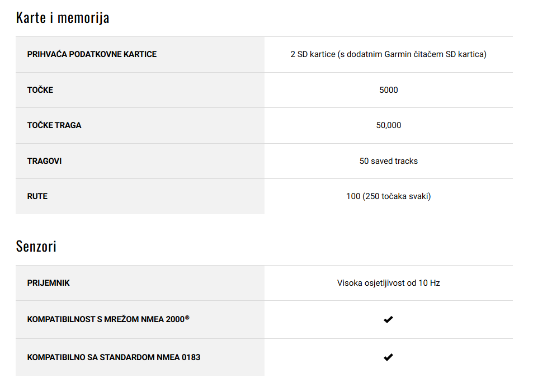
Task: Select the Senzori section heading
Action: [36, 247]
